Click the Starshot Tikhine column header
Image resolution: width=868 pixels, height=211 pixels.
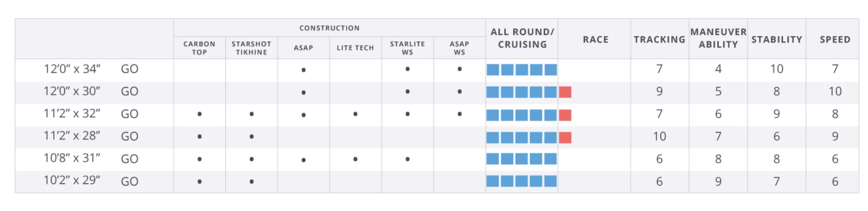click(x=251, y=48)
